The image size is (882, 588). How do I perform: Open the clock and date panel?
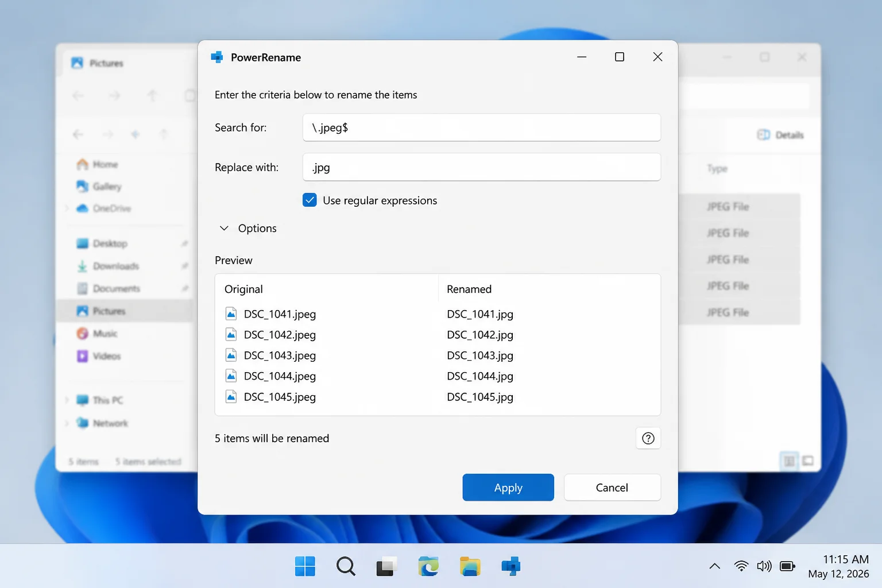click(838, 566)
